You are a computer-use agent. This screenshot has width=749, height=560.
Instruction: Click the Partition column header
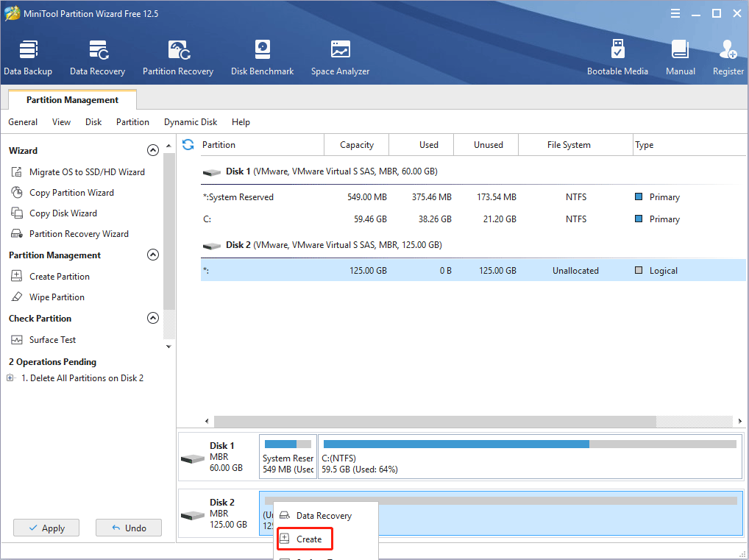coord(262,145)
